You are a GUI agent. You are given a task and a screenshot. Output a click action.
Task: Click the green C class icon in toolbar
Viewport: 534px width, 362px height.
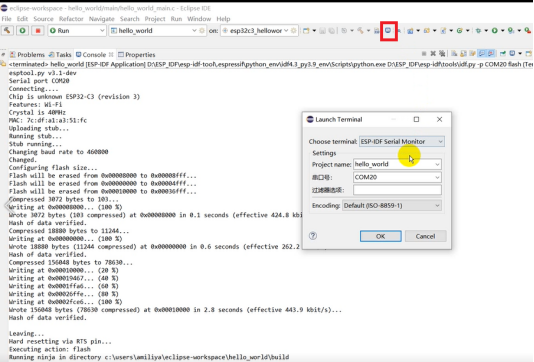click(x=459, y=31)
